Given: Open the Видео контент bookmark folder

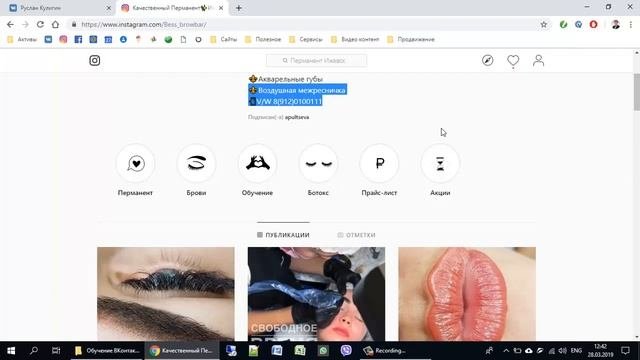Looking at the screenshot, I should (x=355, y=39).
